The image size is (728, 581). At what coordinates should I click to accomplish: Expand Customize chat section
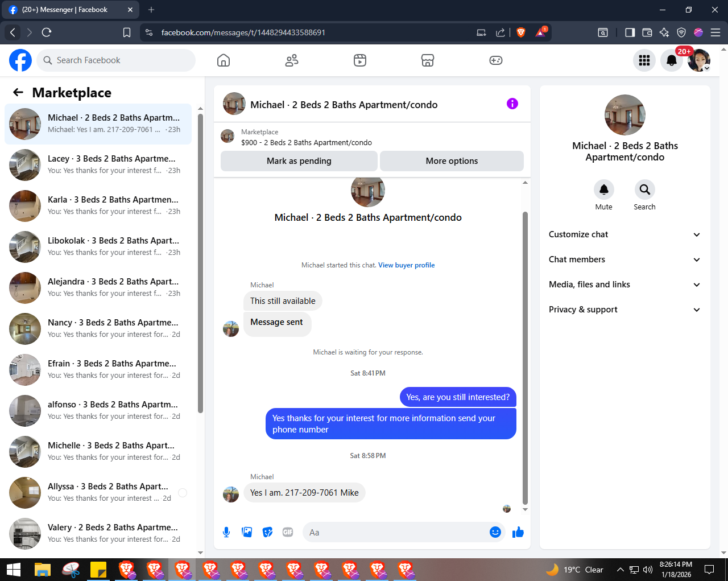pos(624,234)
